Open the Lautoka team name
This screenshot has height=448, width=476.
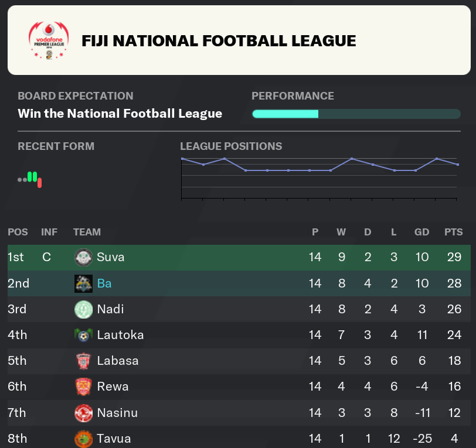coord(120,335)
